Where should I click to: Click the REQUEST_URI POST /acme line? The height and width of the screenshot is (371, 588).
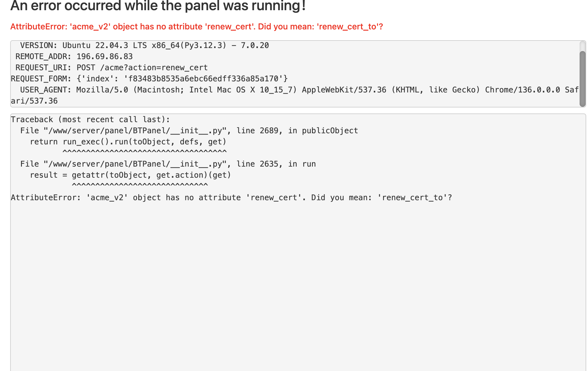click(112, 68)
